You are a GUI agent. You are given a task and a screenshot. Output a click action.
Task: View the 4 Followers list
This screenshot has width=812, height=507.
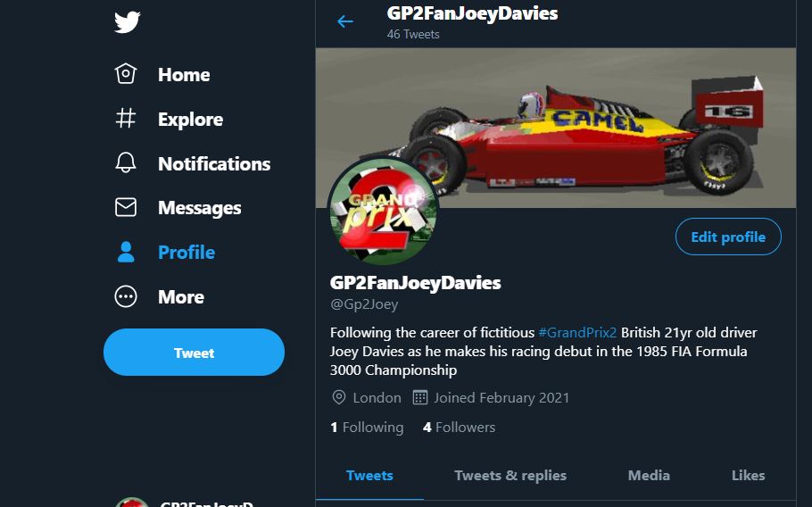[459, 428]
